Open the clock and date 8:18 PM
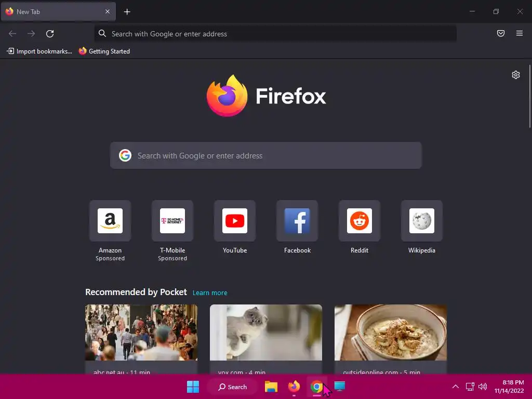Viewport: 532px width, 399px height. tap(509, 387)
